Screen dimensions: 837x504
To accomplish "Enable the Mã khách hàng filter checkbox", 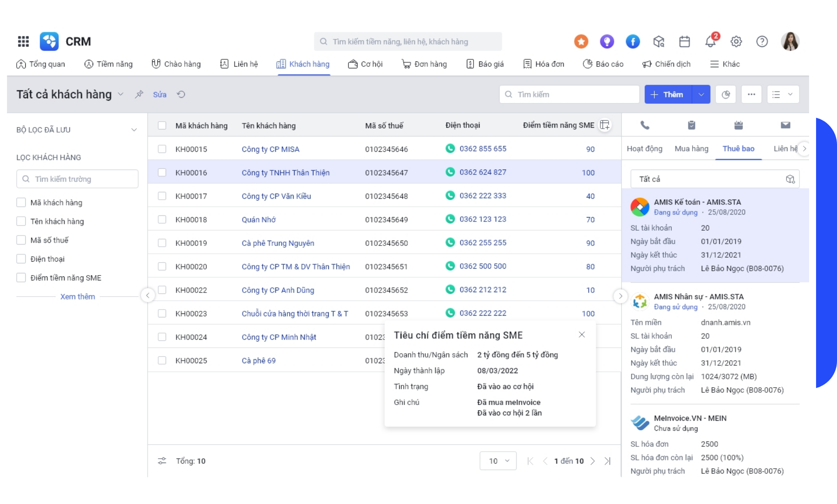I will (21, 202).
